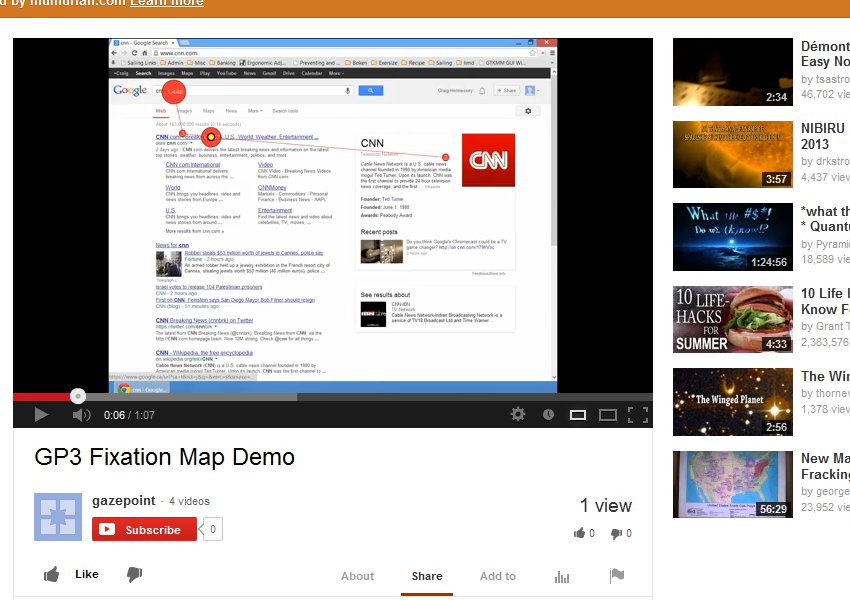The image size is (850, 600).
Task: Click the Like label below the channel info
Action: point(87,574)
